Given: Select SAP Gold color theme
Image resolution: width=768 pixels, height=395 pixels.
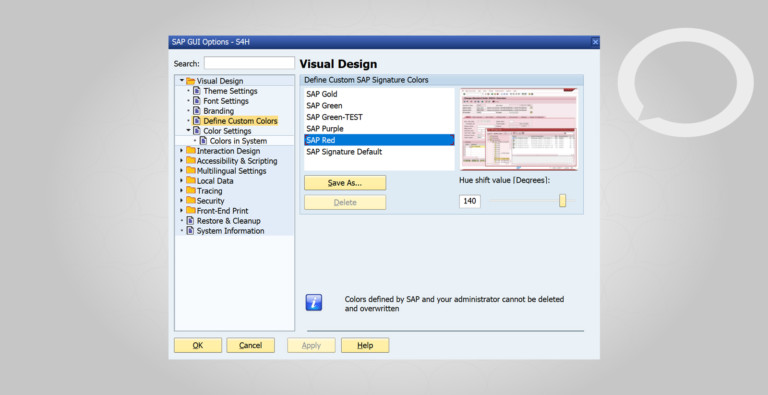Looking at the screenshot, I should click(x=379, y=94).
